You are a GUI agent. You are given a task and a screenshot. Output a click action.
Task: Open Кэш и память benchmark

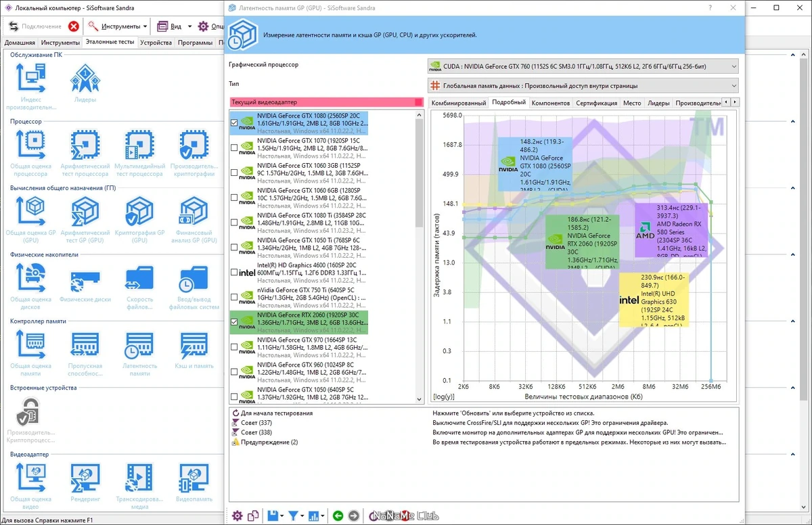tap(194, 350)
